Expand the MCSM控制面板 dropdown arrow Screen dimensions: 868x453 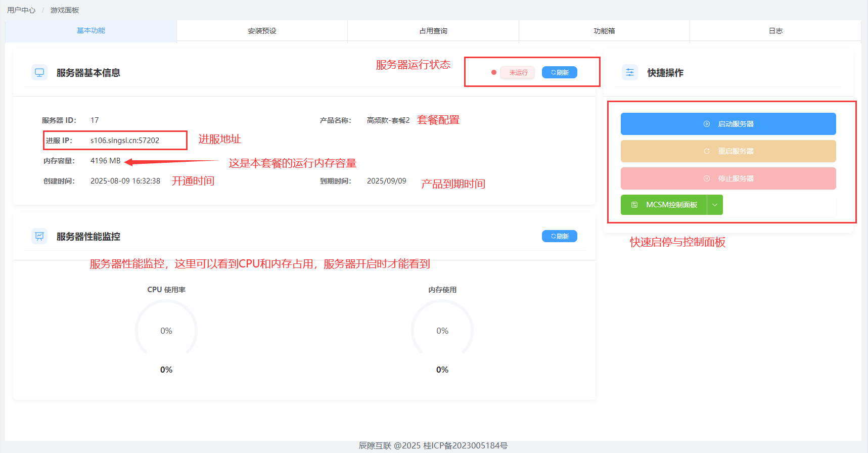(715, 205)
